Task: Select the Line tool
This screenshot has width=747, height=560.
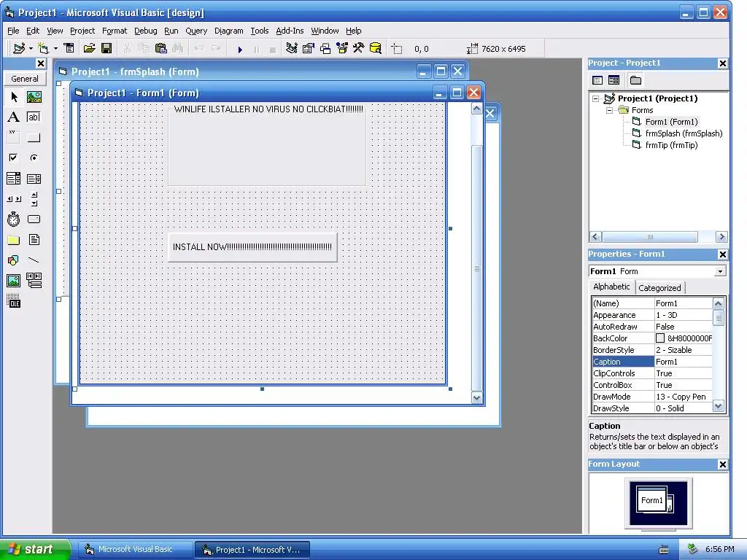Action: (34, 260)
